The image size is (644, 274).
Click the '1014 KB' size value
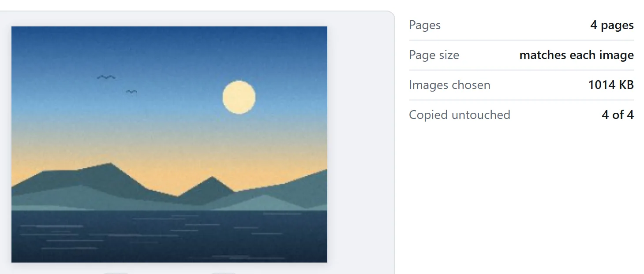pos(611,85)
